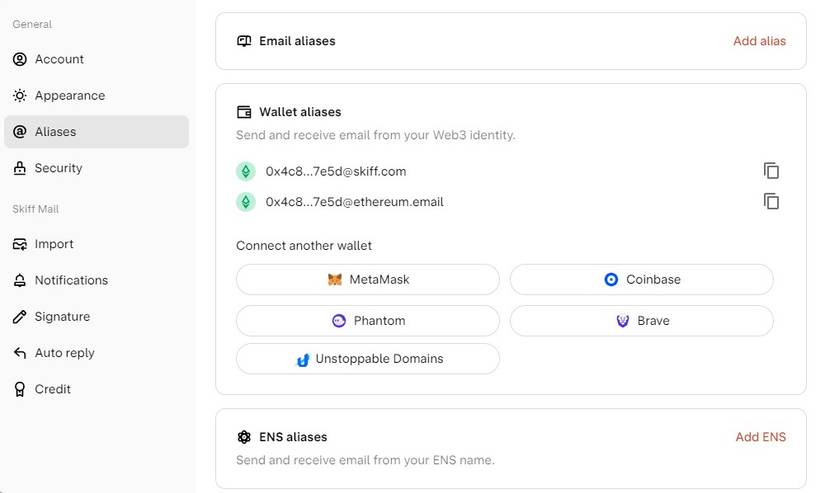Open the Import settings page

click(x=96, y=244)
